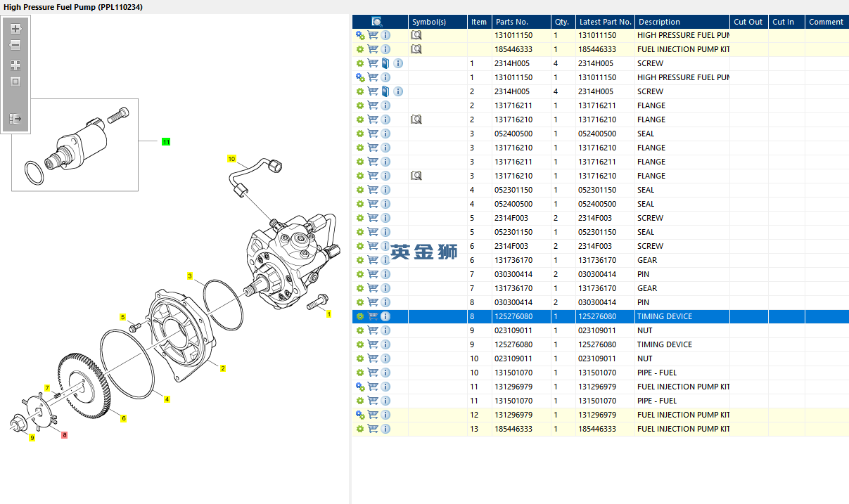The height and width of the screenshot is (504, 849).
Task: Select red callout 8 in diagram
Action: click(x=65, y=435)
